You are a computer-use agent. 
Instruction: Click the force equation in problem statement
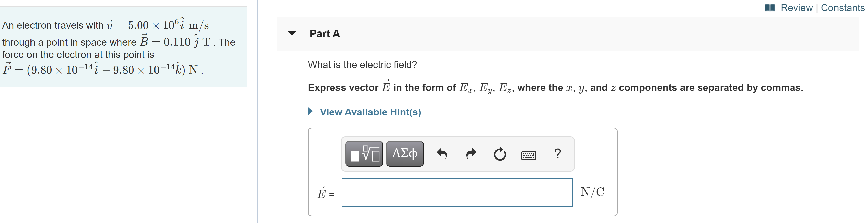[x=103, y=69]
